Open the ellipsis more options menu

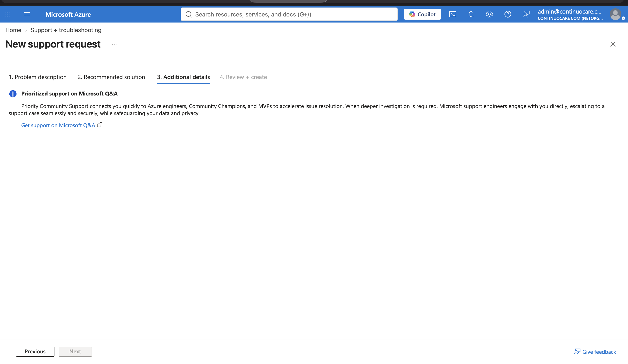[x=114, y=44]
